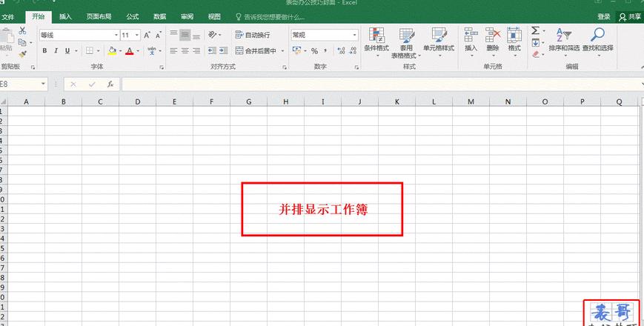
Task: Apply cell borders with the border icon
Action: (x=90, y=51)
